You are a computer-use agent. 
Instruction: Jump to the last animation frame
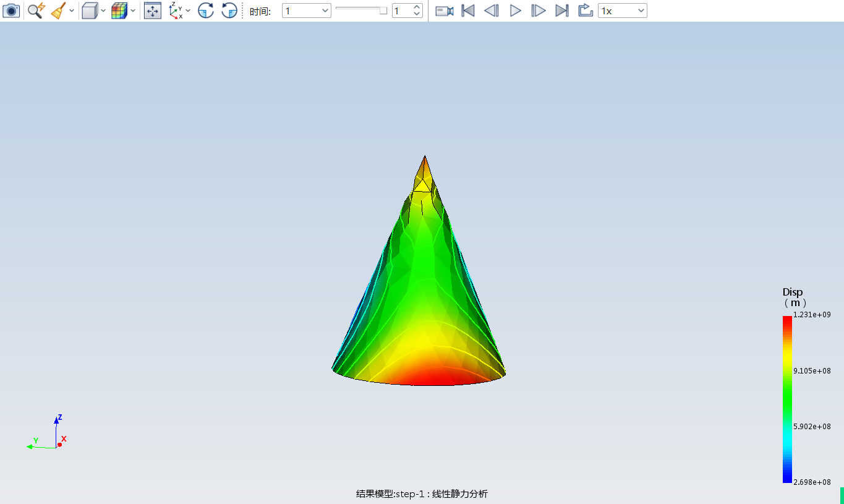point(562,11)
